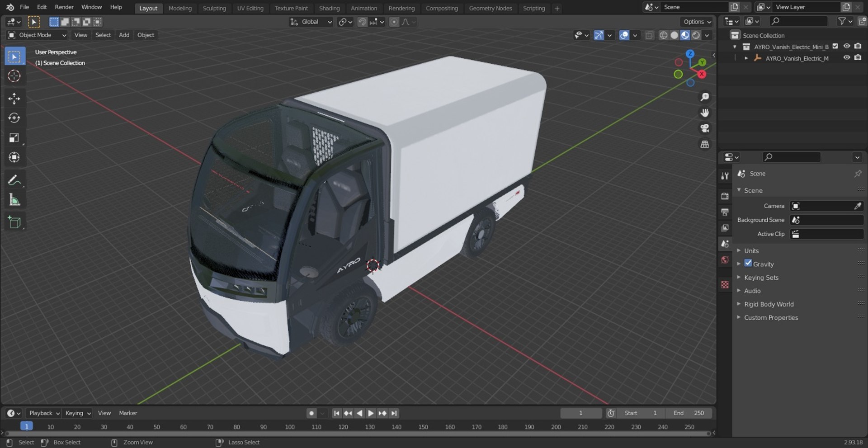The width and height of the screenshot is (868, 448).
Task: Open the Render properties tab
Action: pyautogui.click(x=725, y=196)
